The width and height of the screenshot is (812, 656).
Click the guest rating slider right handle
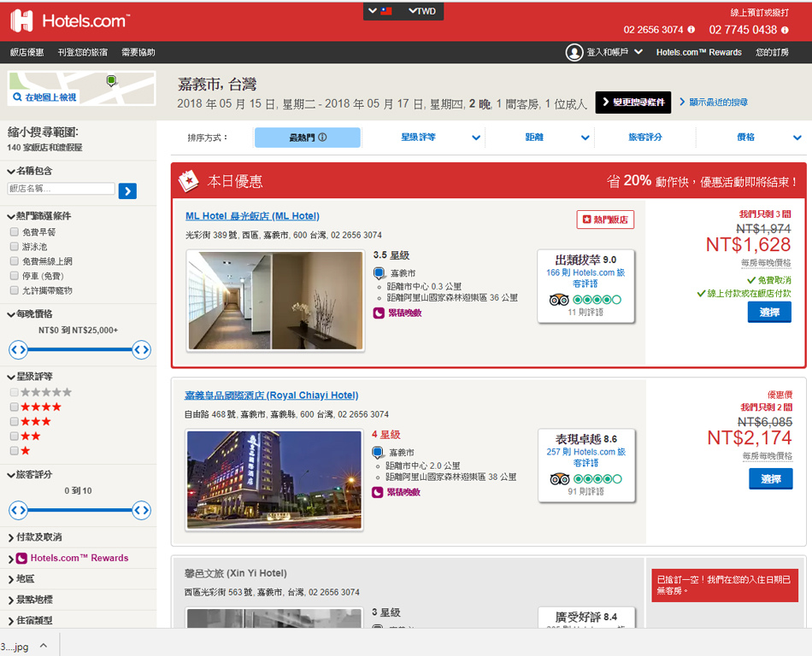point(141,511)
